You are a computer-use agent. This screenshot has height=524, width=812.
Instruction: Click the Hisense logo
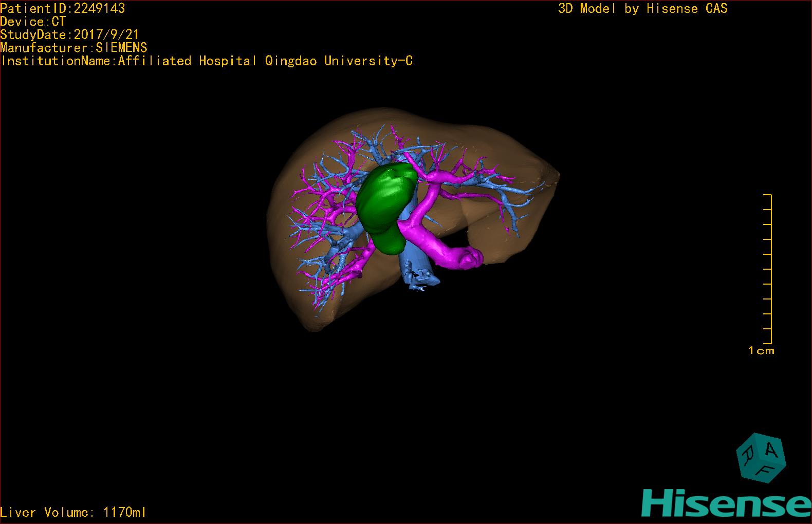coord(727,503)
